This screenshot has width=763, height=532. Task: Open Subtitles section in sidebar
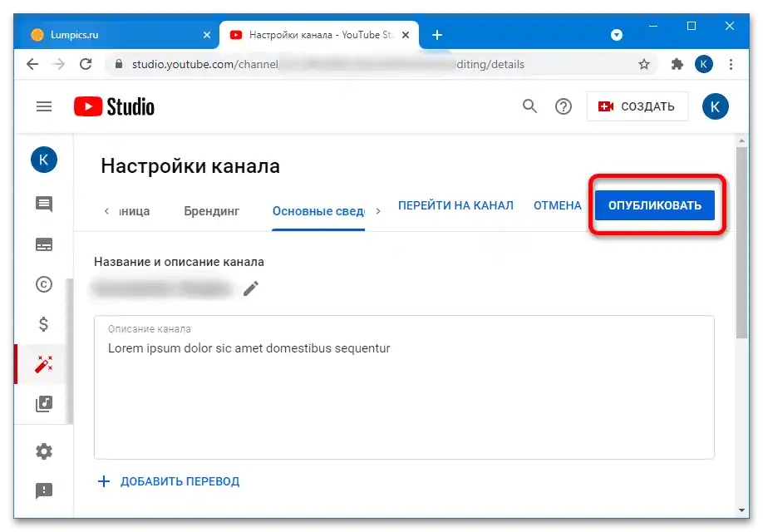click(44, 244)
